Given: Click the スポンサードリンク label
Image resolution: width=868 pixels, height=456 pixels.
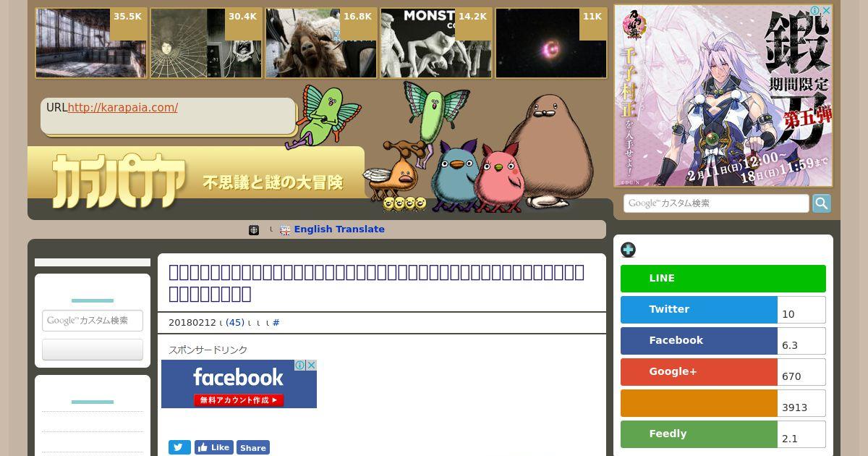Looking at the screenshot, I should pos(208,350).
